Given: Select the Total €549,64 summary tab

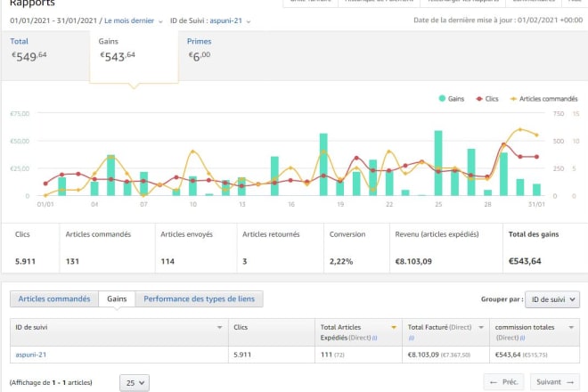Looking at the screenshot, I should point(45,55).
